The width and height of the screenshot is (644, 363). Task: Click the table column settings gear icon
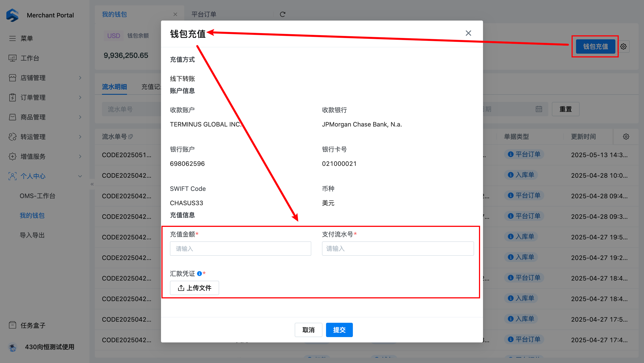coord(626,137)
